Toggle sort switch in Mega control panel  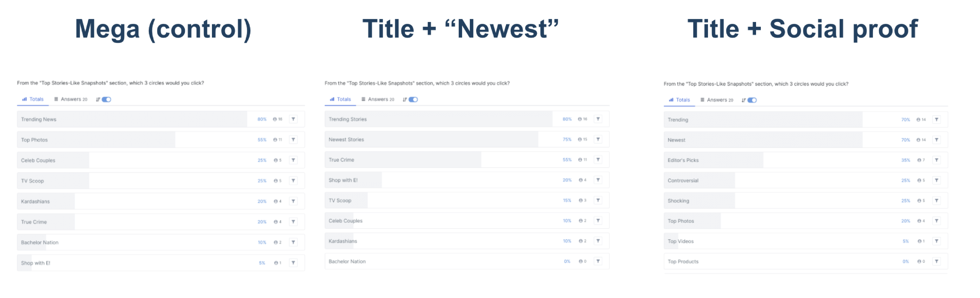pos(106,99)
